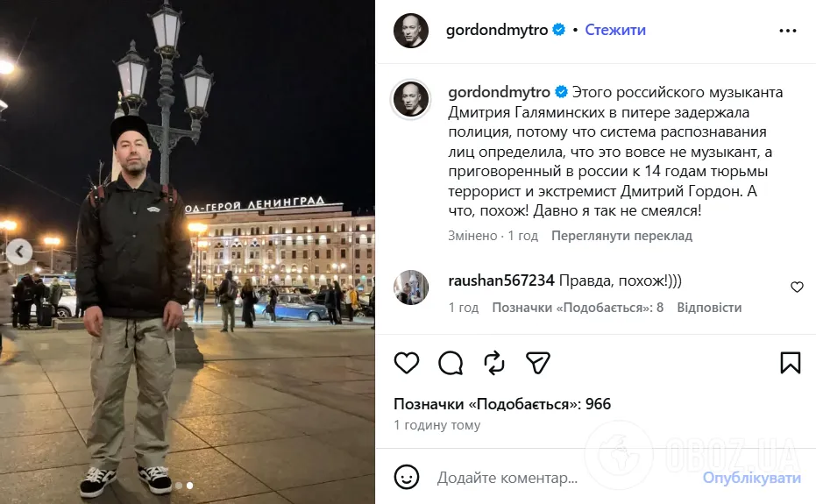Share post with paper plane icon
816x504 pixels.
click(538, 363)
